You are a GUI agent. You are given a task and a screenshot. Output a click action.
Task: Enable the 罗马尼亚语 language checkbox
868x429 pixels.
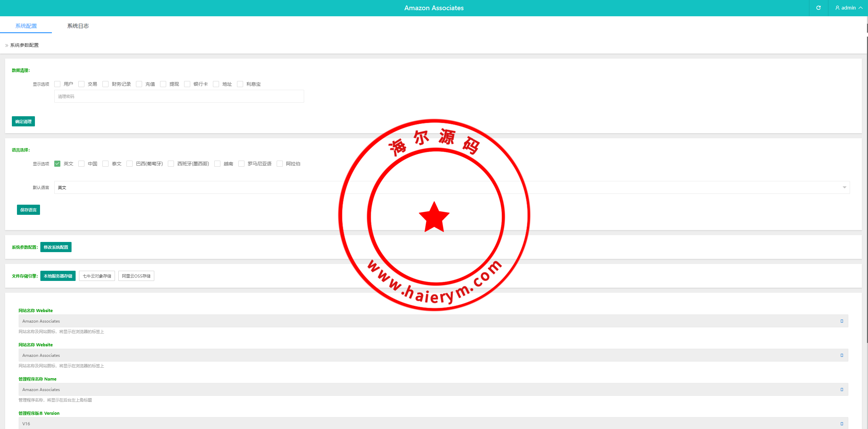click(x=241, y=164)
